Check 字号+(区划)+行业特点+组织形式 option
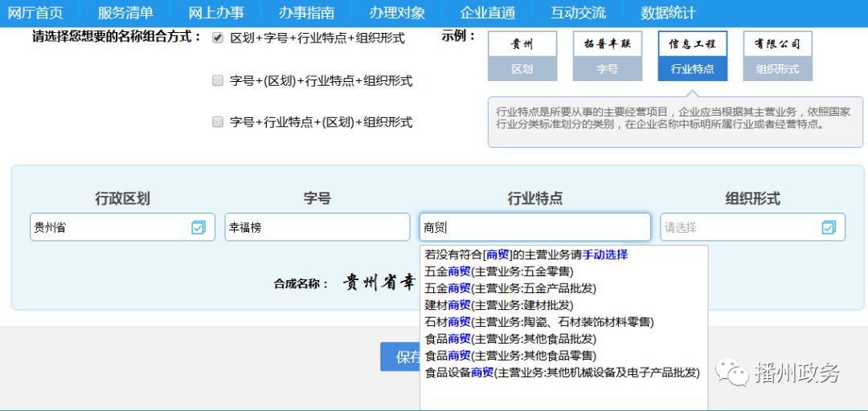Viewport: 868px width, 411px height. pyautogui.click(x=218, y=80)
